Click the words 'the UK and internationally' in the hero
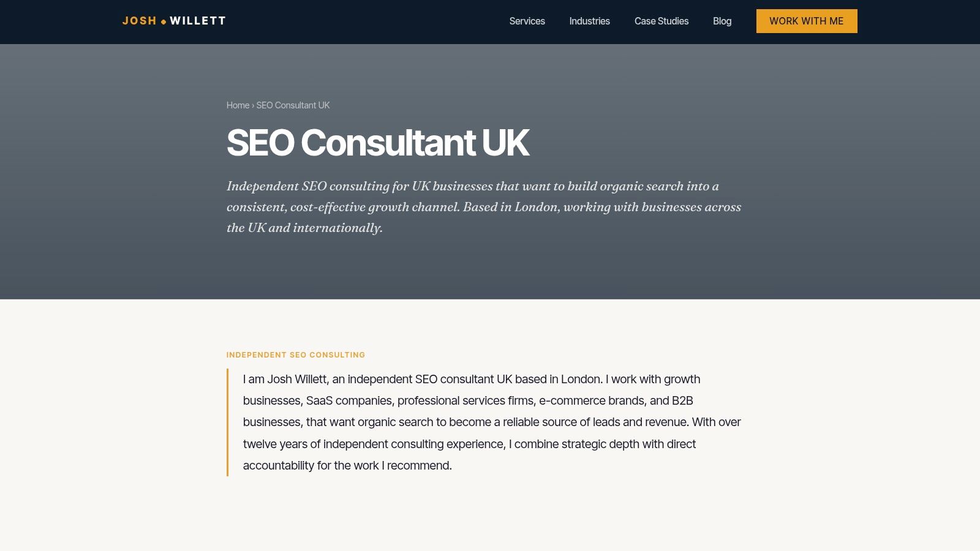 click(304, 228)
